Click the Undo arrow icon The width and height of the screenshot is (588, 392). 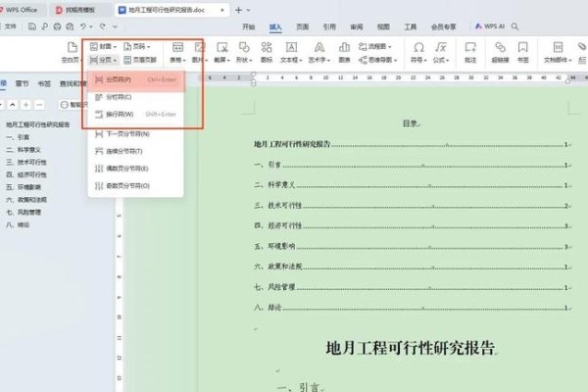tap(83, 26)
